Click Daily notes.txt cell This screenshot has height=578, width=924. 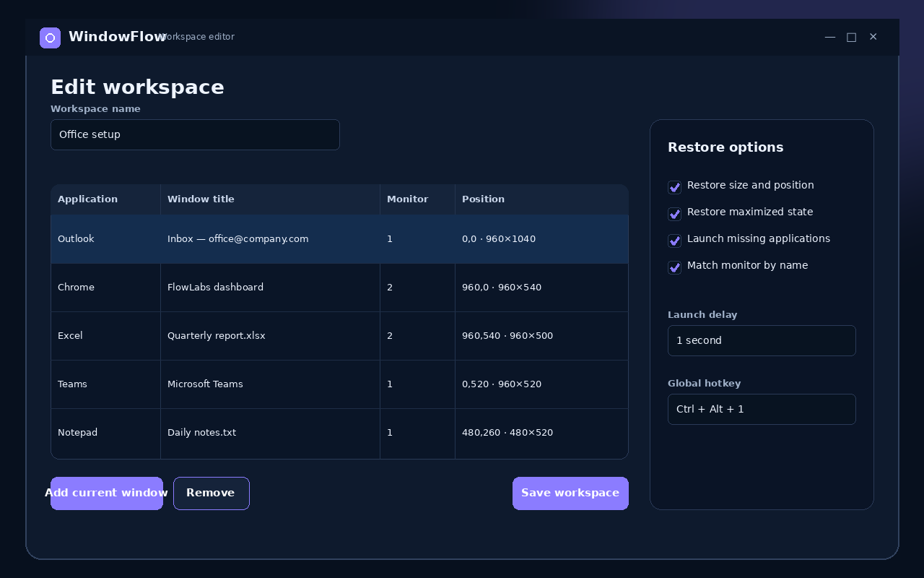(270, 433)
